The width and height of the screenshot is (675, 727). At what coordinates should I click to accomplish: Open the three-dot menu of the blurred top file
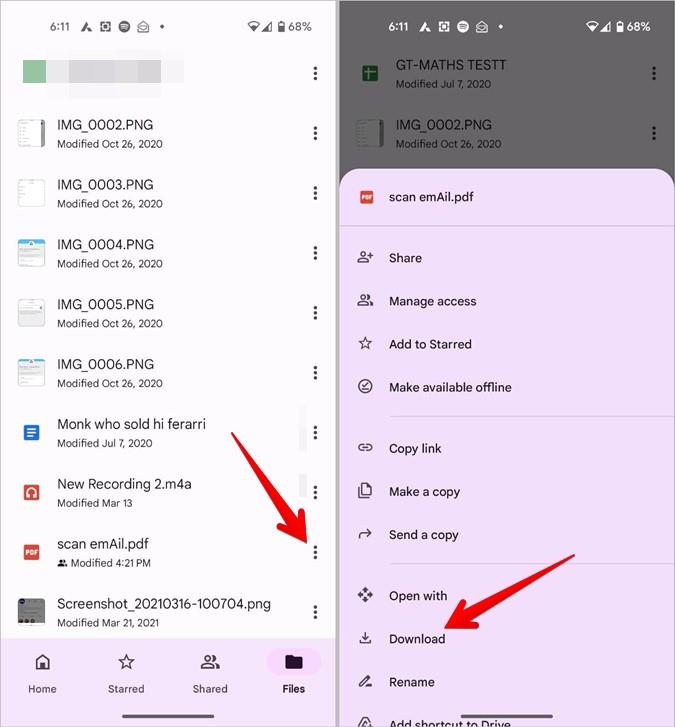click(x=315, y=73)
